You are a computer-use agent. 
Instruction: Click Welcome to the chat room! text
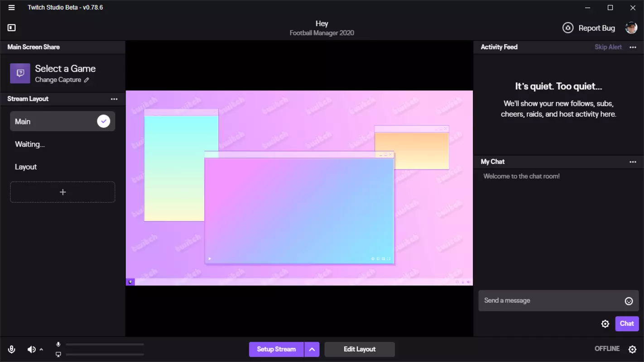(x=522, y=176)
